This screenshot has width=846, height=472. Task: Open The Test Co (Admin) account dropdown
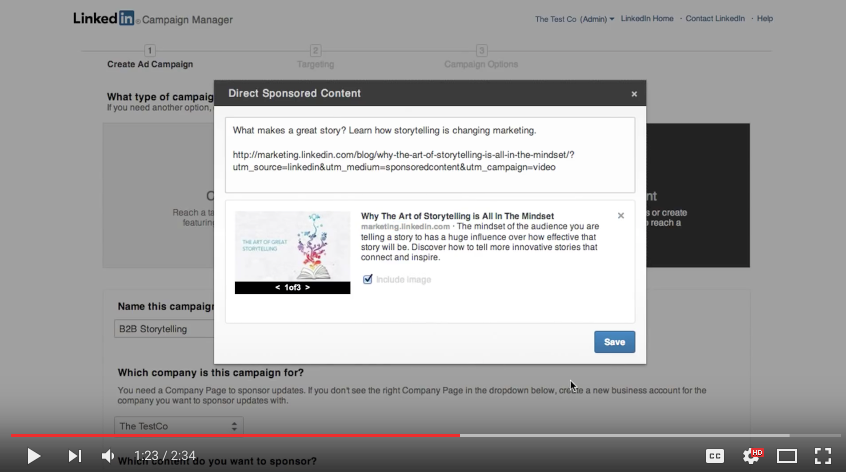click(x=574, y=19)
